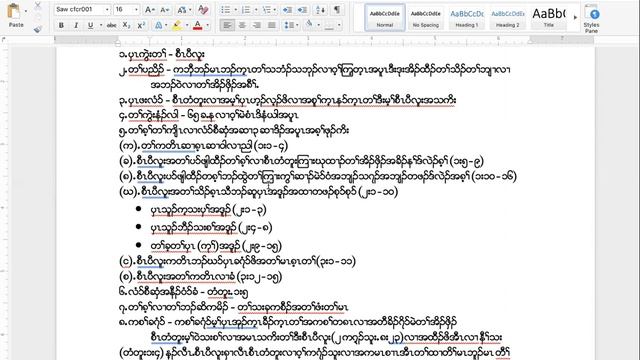Open Shading color dropdown arrow
The image size is (640, 360).
pos(318,25)
